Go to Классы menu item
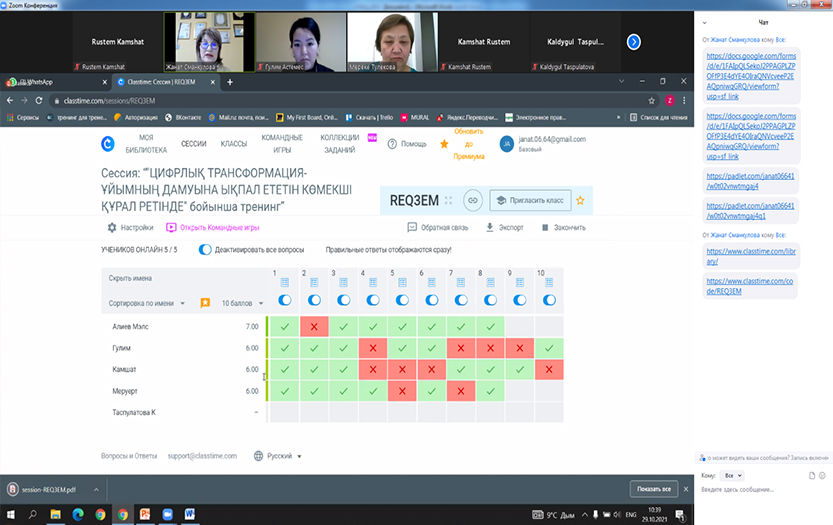 (x=233, y=143)
